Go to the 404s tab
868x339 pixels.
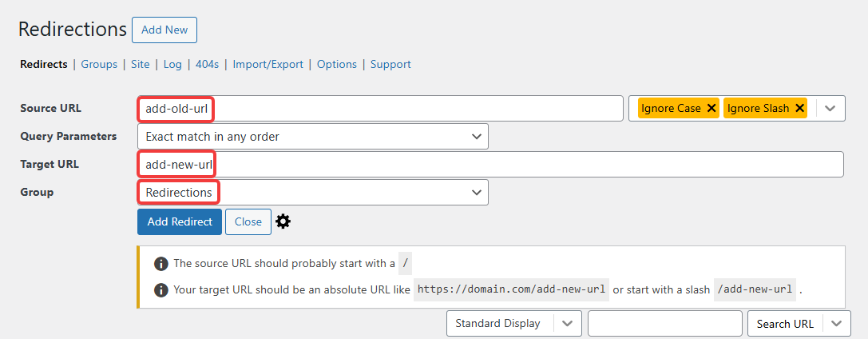[207, 64]
